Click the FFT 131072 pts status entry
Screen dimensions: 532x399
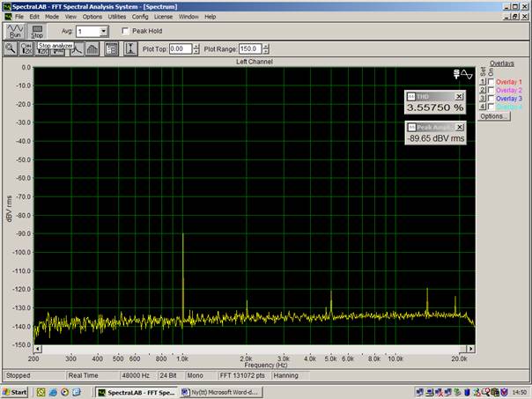(x=242, y=375)
